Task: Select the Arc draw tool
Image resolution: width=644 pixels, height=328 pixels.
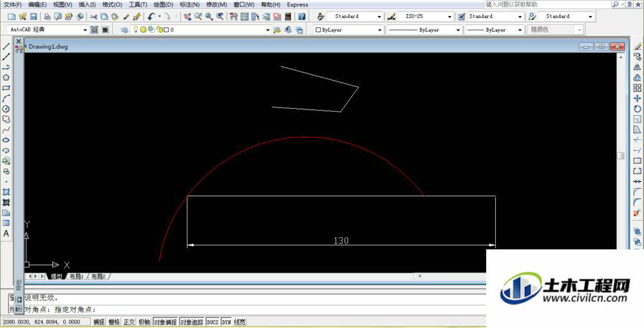Action: (6, 99)
